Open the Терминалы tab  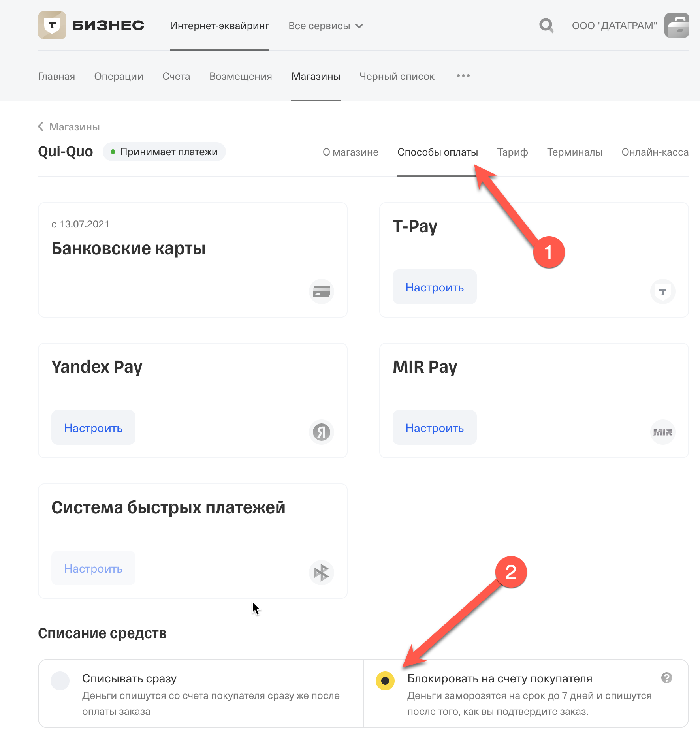point(574,152)
